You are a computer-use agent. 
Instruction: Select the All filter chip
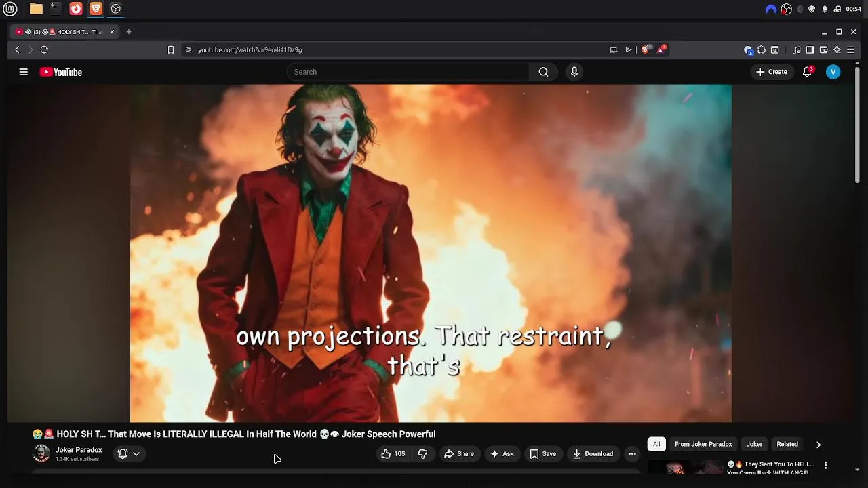[x=656, y=444]
